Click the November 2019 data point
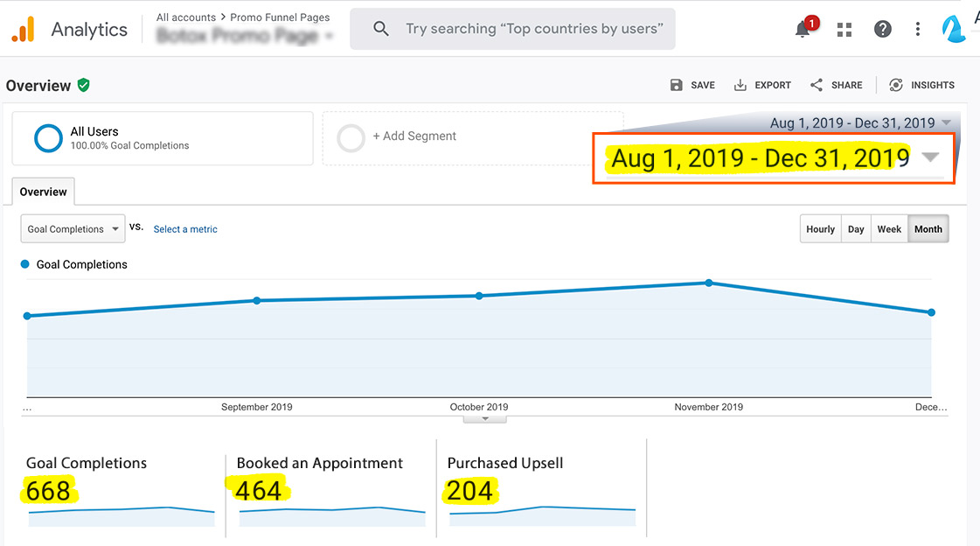 click(708, 283)
